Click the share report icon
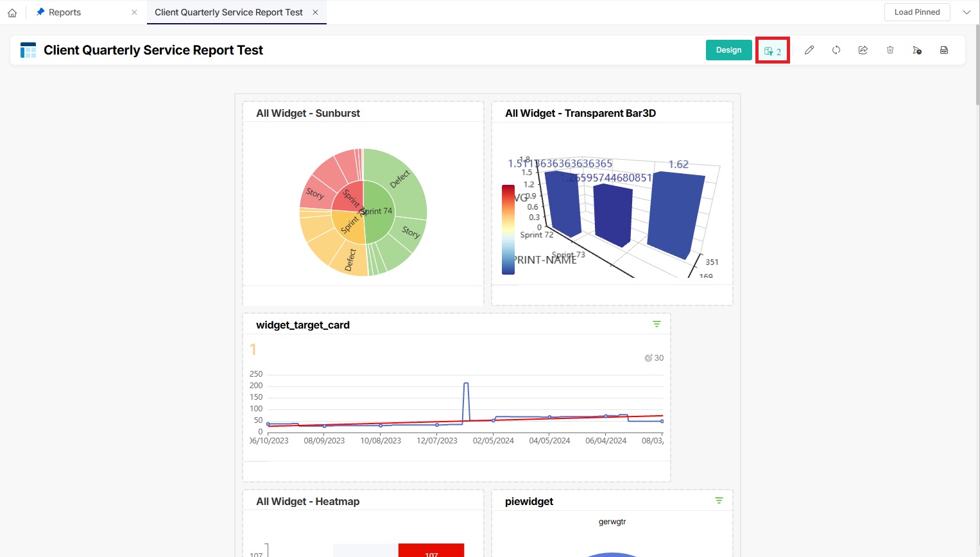Screen dimensions: 980x557 pos(863,50)
